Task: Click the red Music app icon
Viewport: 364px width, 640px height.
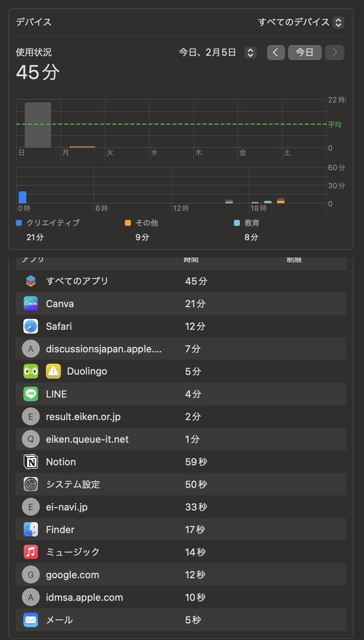Action: [x=31, y=552]
